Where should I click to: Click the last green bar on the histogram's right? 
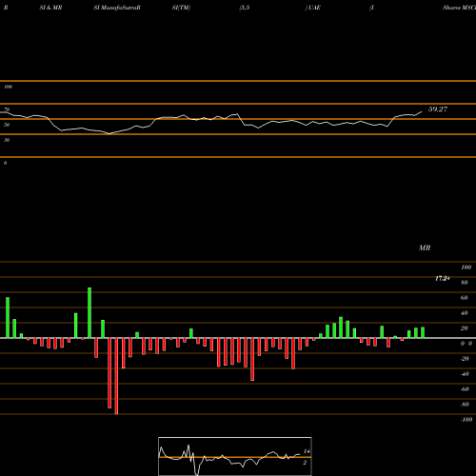coord(423,332)
